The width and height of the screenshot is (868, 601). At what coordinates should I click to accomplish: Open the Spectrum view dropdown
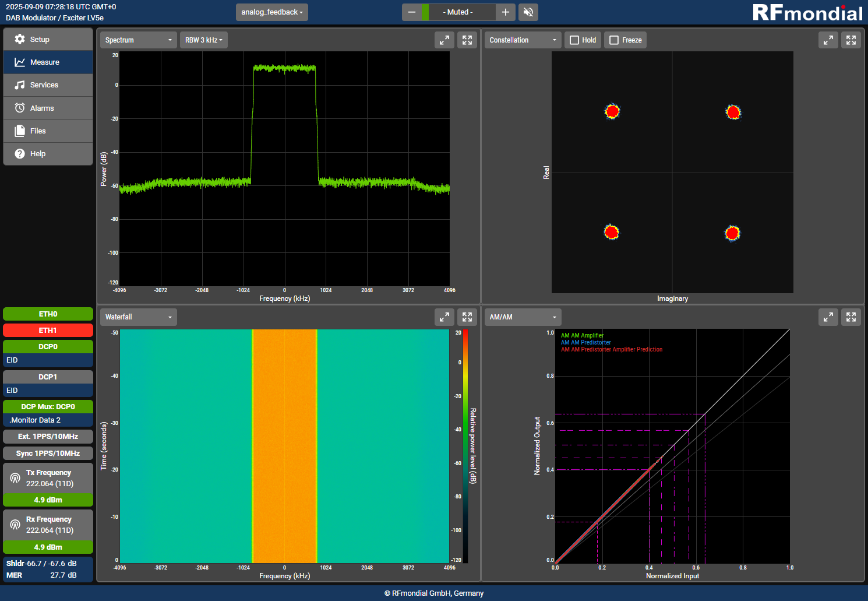pos(139,40)
